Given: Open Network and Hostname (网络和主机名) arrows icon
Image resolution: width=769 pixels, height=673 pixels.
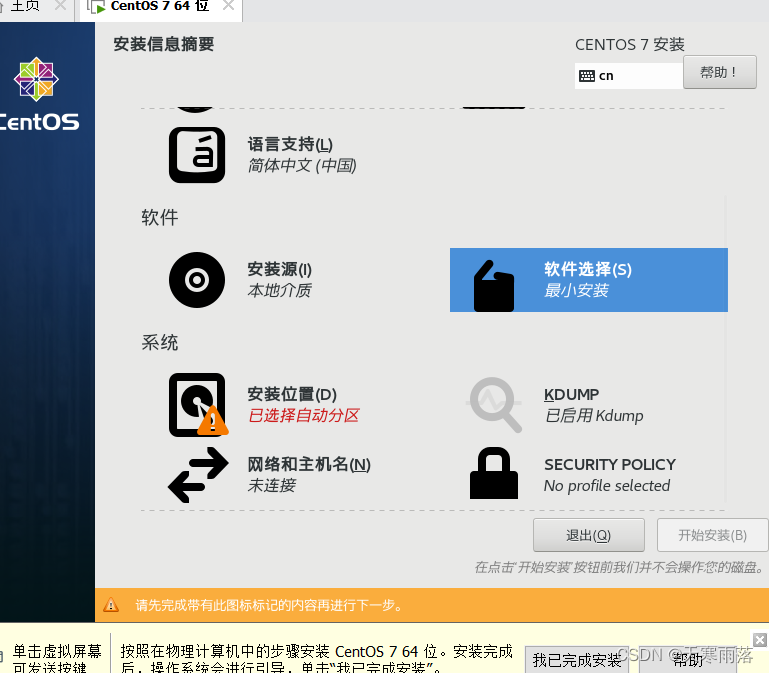Looking at the screenshot, I should click(x=198, y=474).
